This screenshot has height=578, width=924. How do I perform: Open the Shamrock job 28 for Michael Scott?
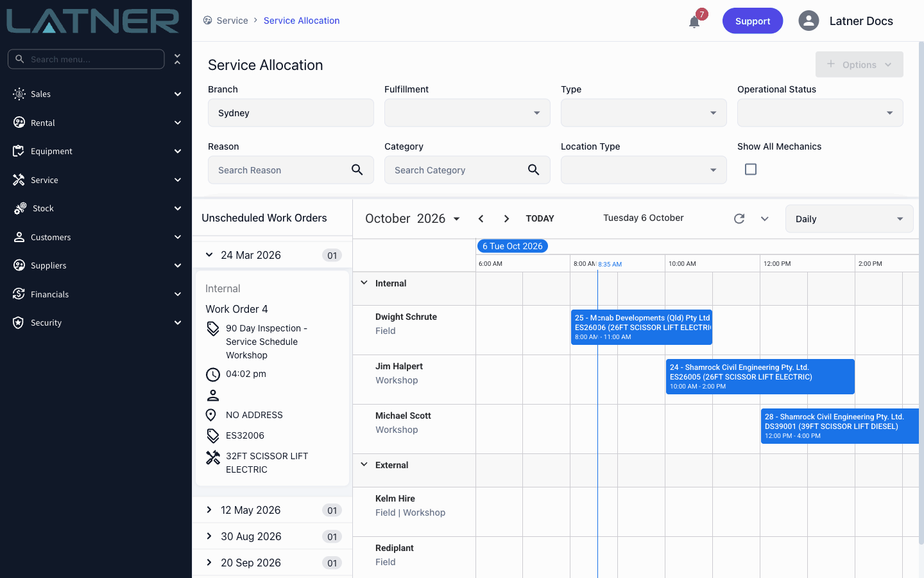840,426
